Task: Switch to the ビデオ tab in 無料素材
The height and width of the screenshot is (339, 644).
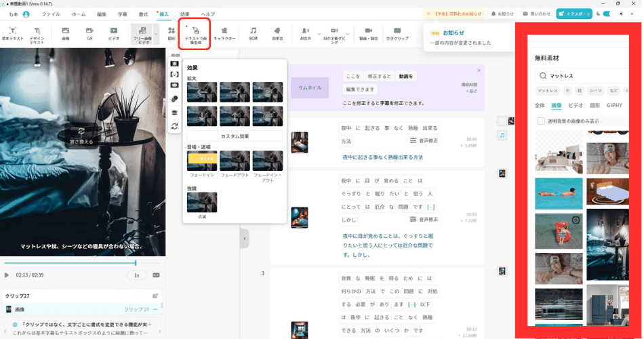Action: click(x=576, y=106)
